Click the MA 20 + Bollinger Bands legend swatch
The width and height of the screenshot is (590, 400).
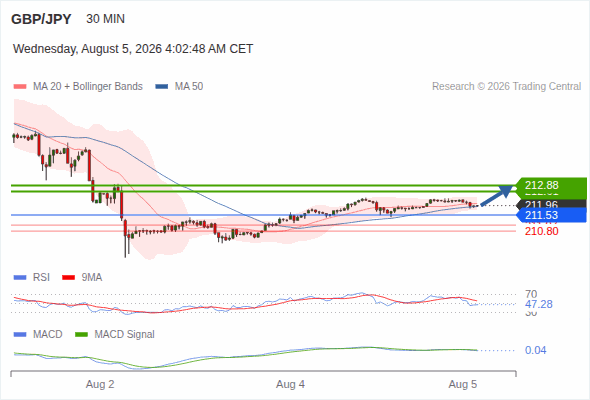click(x=20, y=87)
